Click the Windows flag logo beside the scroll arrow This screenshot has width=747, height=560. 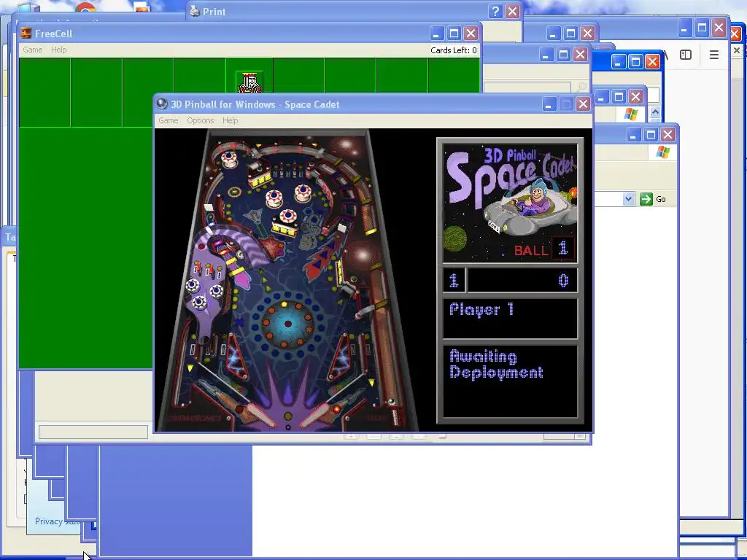(x=631, y=114)
